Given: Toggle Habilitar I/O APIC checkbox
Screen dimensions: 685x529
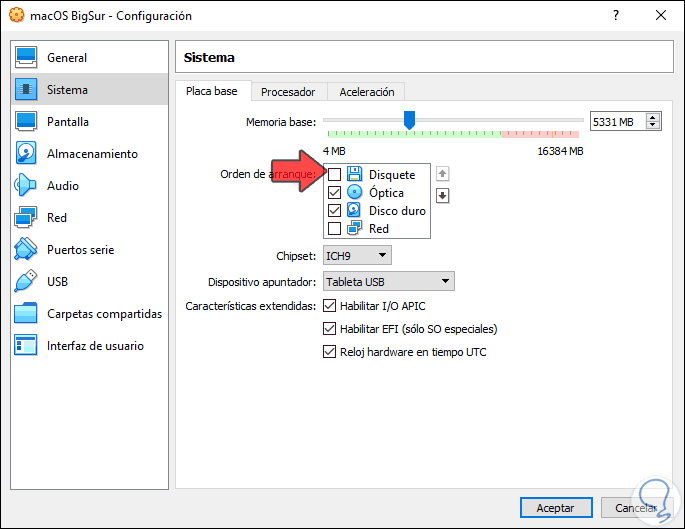Looking at the screenshot, I should [x=329, y=306].
